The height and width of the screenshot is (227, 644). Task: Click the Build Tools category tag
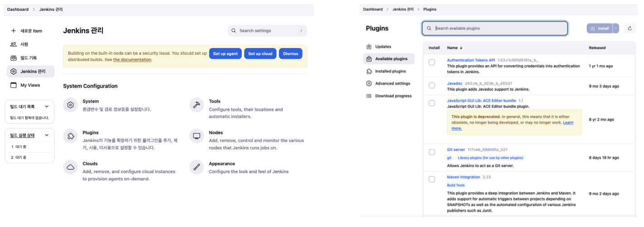(456, 185)
